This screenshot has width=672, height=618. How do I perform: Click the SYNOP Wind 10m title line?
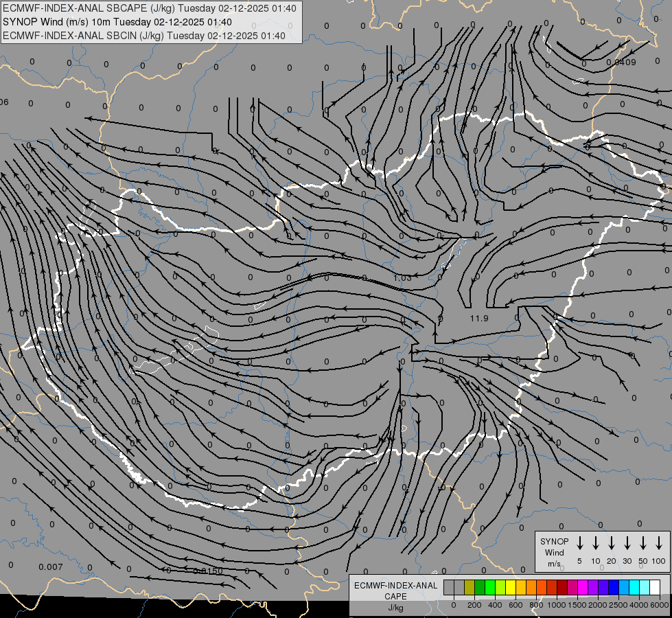tap(117, 22)
